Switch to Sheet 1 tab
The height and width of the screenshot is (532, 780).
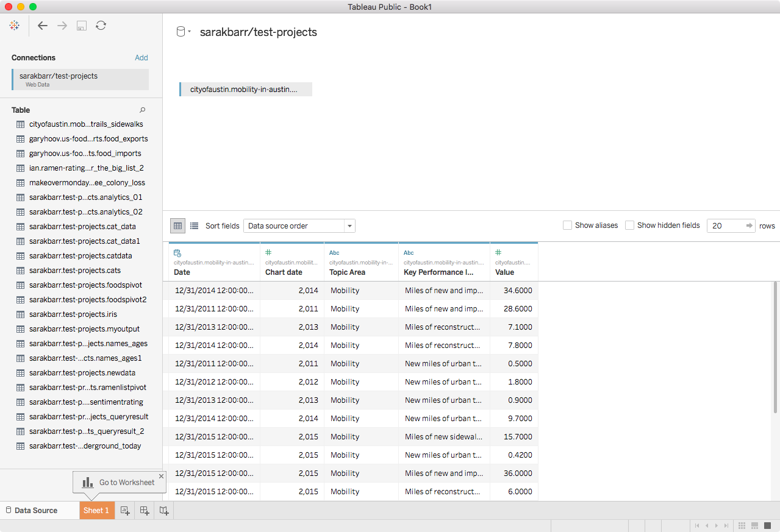(96, 511)
